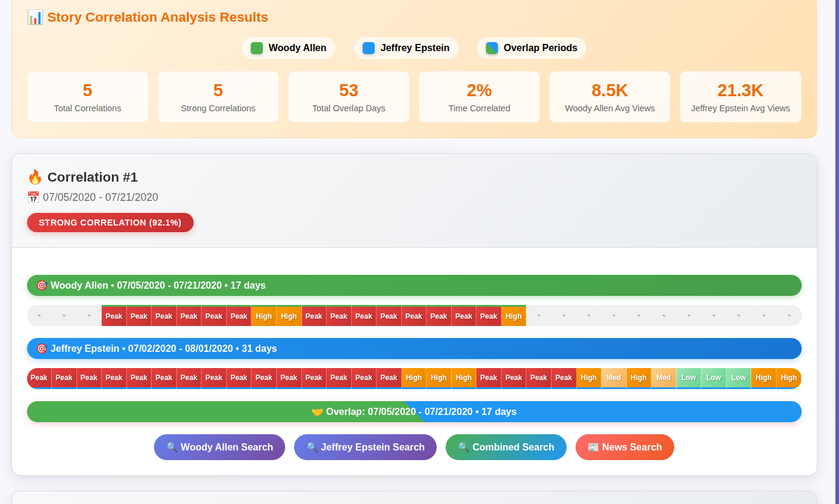Click the first Med cell in Epstein timeline
This screenshot has width=839, height=504.
pos(613,378)
